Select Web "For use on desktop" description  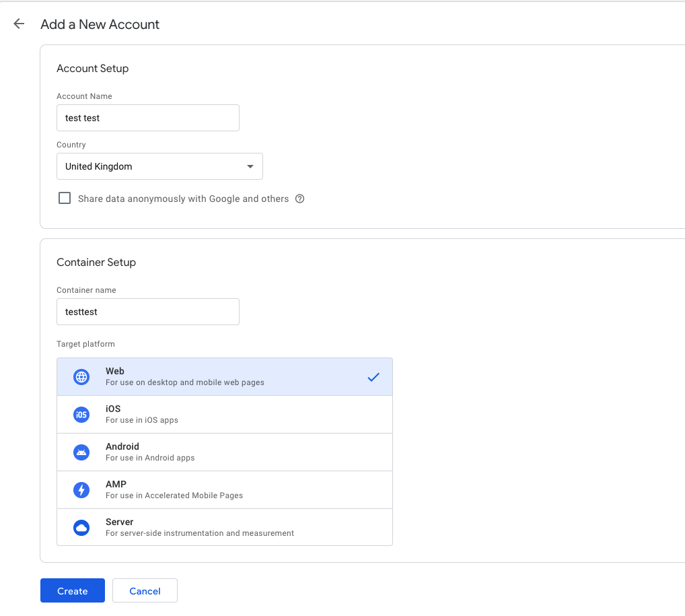[185, 382]
